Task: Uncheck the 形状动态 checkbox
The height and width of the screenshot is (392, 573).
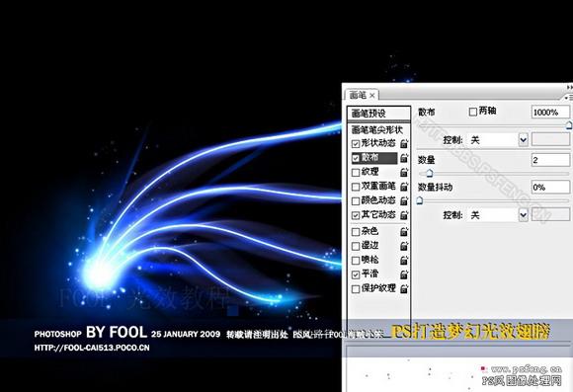Action: (356, 144)
